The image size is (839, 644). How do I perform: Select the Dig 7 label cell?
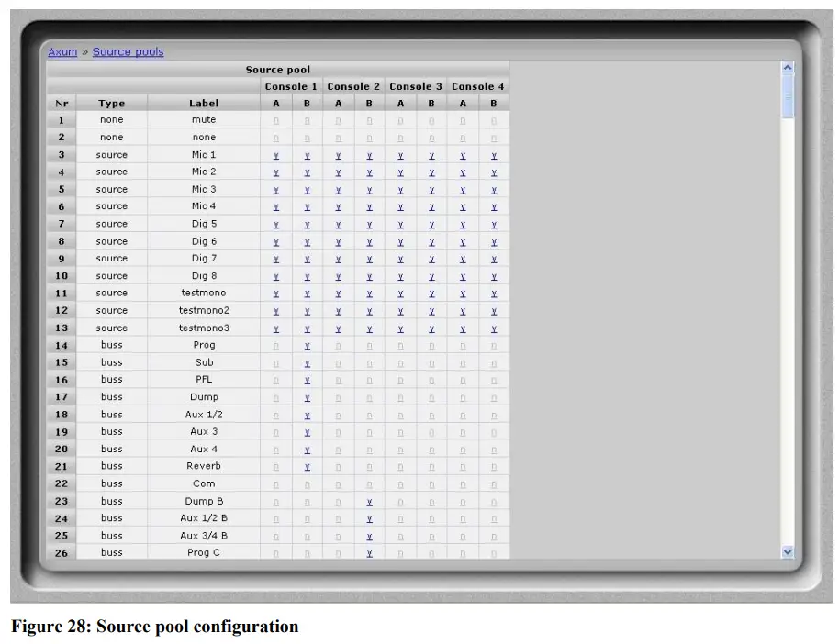pos(204,259)
